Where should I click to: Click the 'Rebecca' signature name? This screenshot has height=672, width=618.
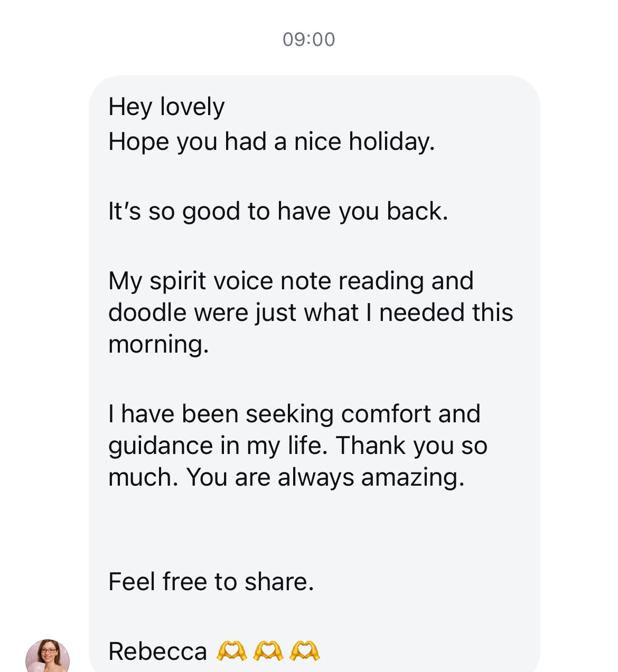click(157, 651)
